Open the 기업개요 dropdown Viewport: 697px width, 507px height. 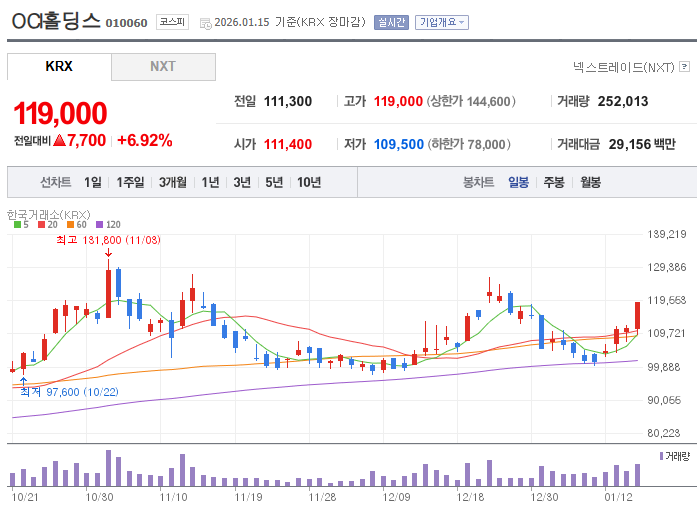[x=441, y=22]
